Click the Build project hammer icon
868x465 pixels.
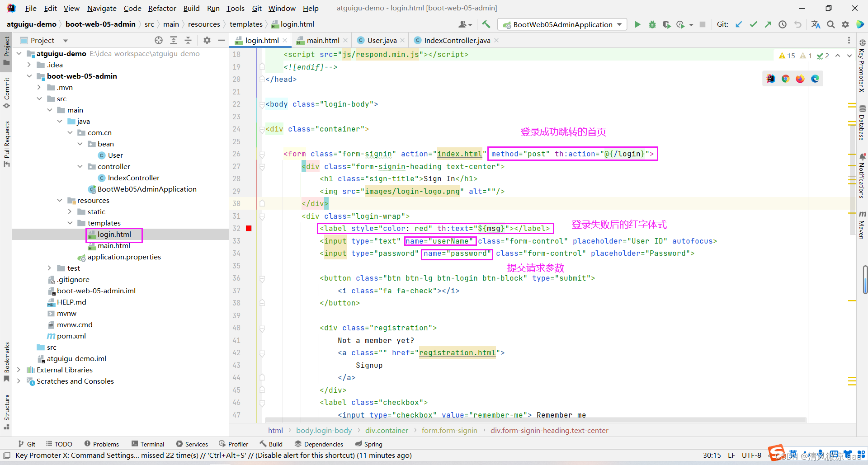coord(486,24)
